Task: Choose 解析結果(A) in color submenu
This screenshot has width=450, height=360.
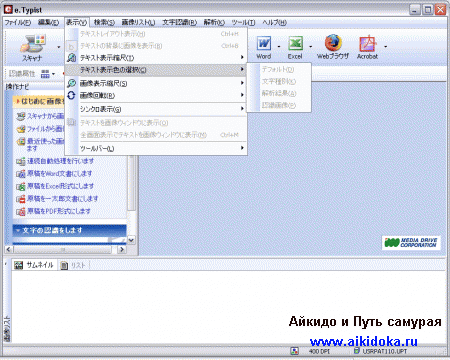Action: tap(279, 93)
